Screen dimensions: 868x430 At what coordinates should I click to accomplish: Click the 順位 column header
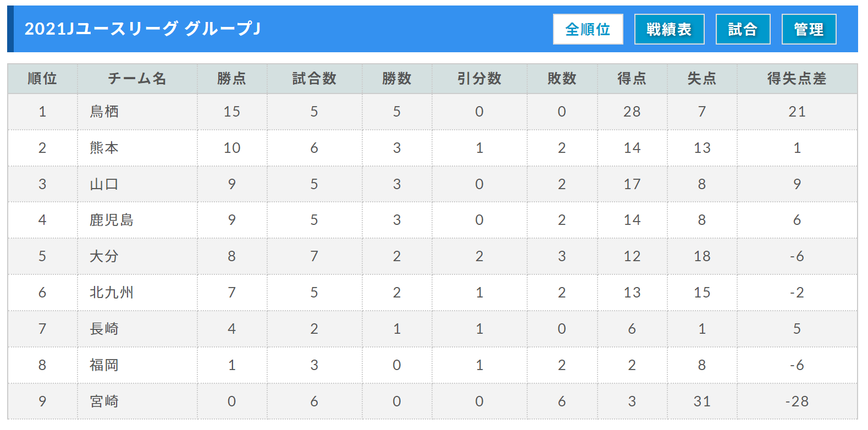coord(42,79)
